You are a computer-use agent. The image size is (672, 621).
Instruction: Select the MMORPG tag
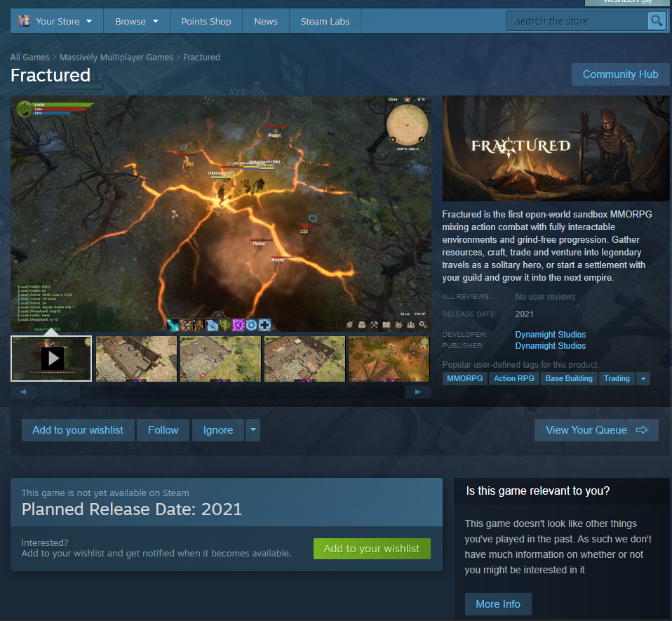click(x=464, y=378)
